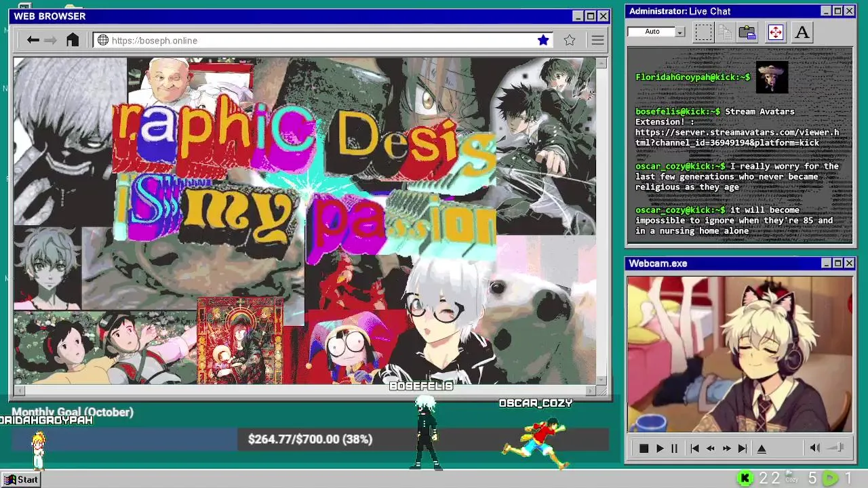Click the OSCAR_COZY running avatar
868x488 pixels.
[537, 442]
